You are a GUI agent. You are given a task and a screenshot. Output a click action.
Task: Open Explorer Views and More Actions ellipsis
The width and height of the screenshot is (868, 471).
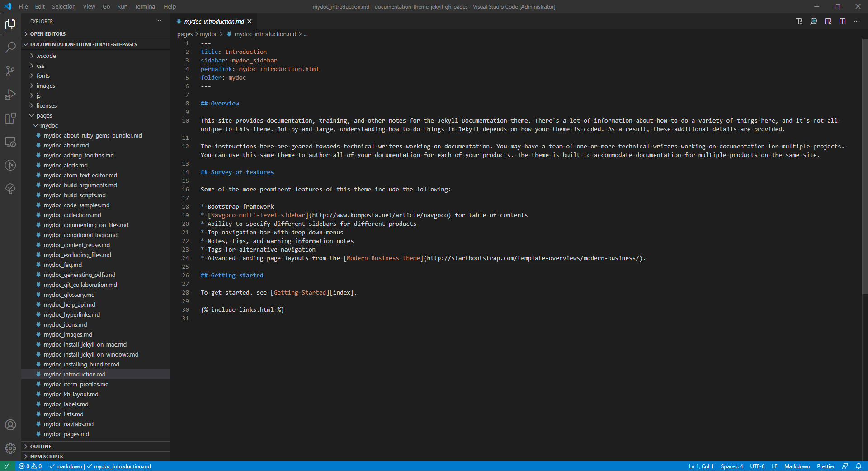click(158, 21)
